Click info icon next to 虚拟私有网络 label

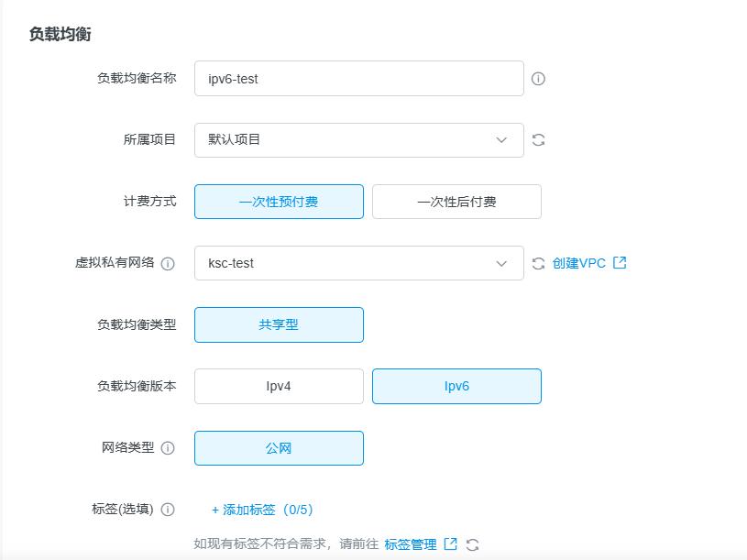[168, 264]
